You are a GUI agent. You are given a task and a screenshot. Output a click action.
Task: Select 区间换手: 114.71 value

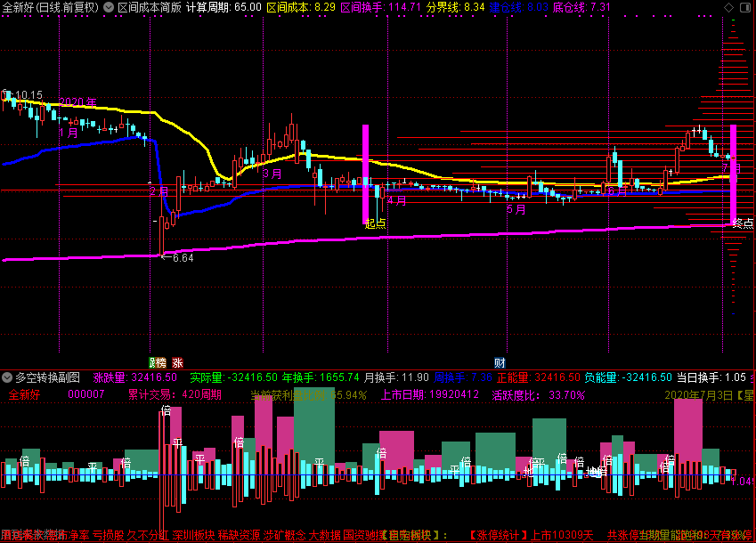pos(380,7)
